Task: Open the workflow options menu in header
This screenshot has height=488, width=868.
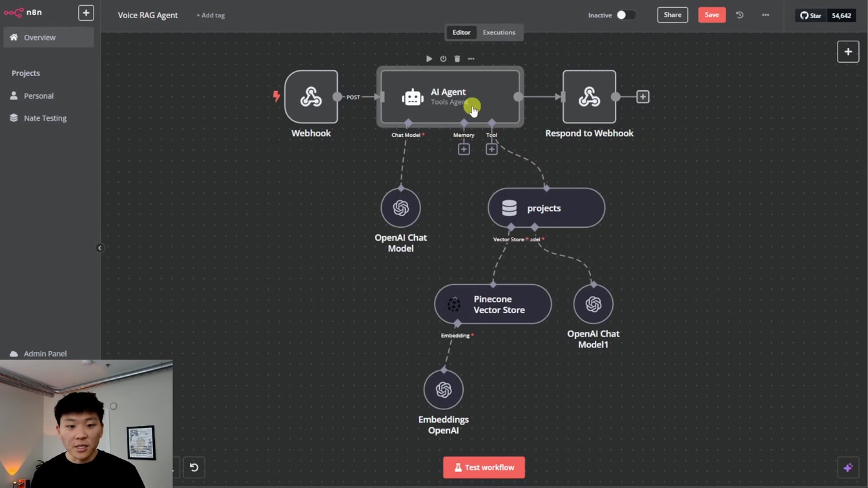Action: [765, 15]
